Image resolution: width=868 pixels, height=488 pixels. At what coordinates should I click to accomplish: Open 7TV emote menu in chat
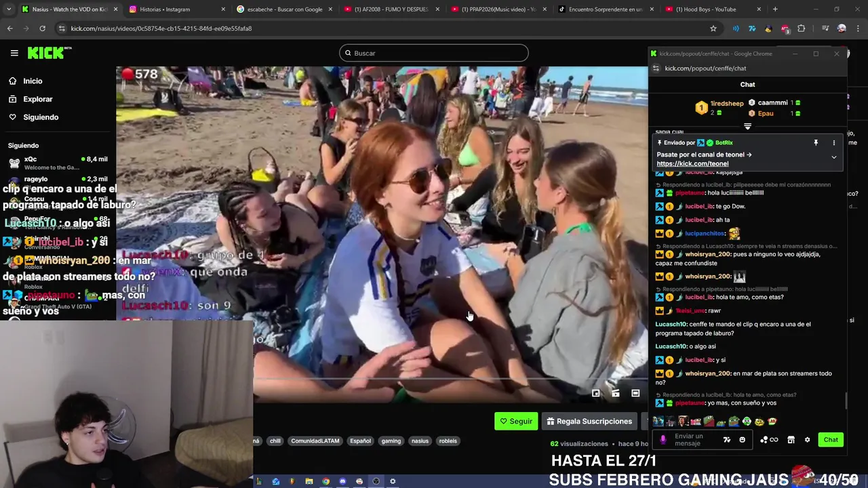click(727, 440)
